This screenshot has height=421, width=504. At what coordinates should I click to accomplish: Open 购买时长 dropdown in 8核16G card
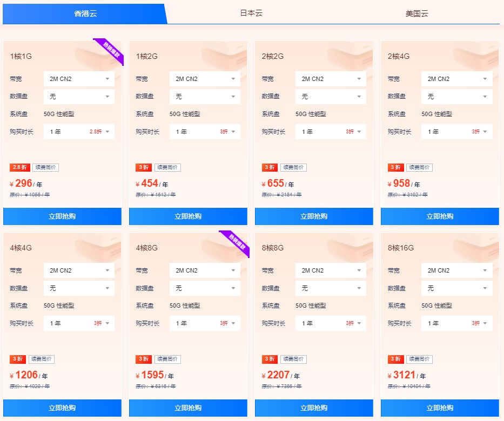pyautogui.click(x=457, y=323)
